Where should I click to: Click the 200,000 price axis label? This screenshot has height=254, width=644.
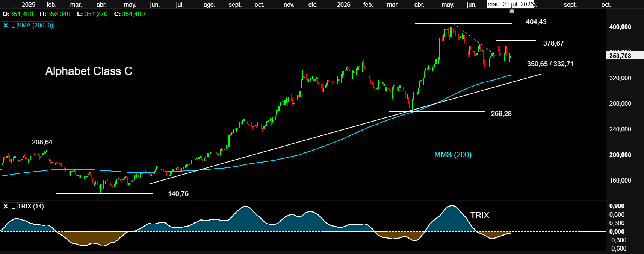point(620,155)
